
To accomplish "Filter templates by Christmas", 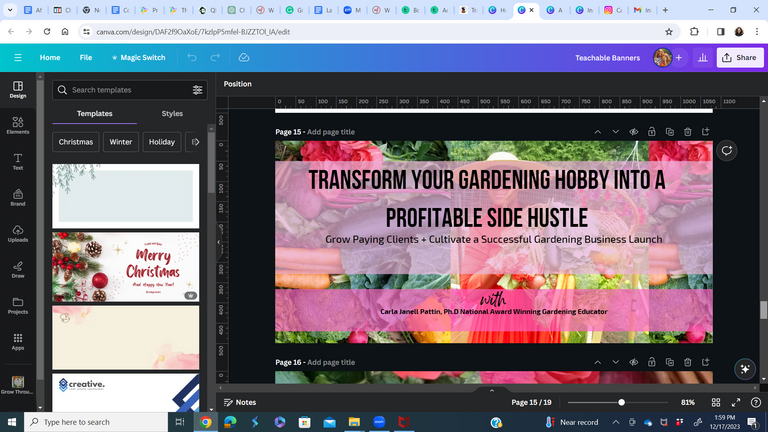I will (75, 142).
